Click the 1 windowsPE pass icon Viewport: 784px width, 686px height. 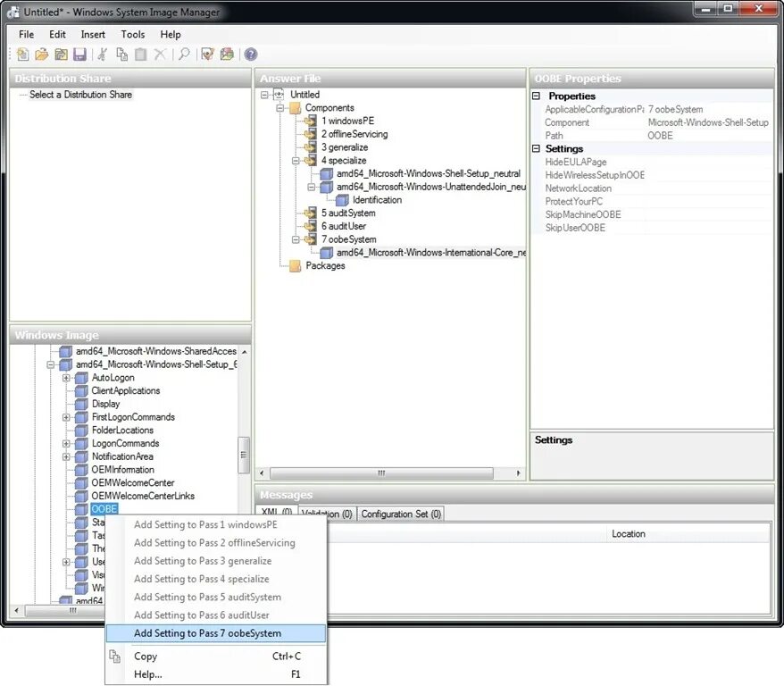tap(311, 121)
